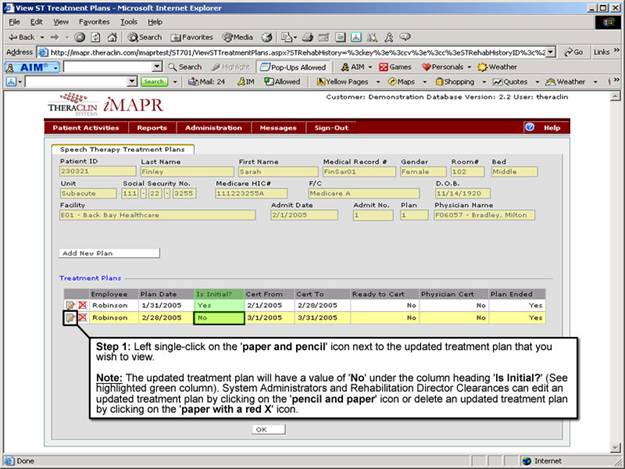Click the OK button
Image resolution: width=625 pixels, height=469 pixels.
(269, 429)
